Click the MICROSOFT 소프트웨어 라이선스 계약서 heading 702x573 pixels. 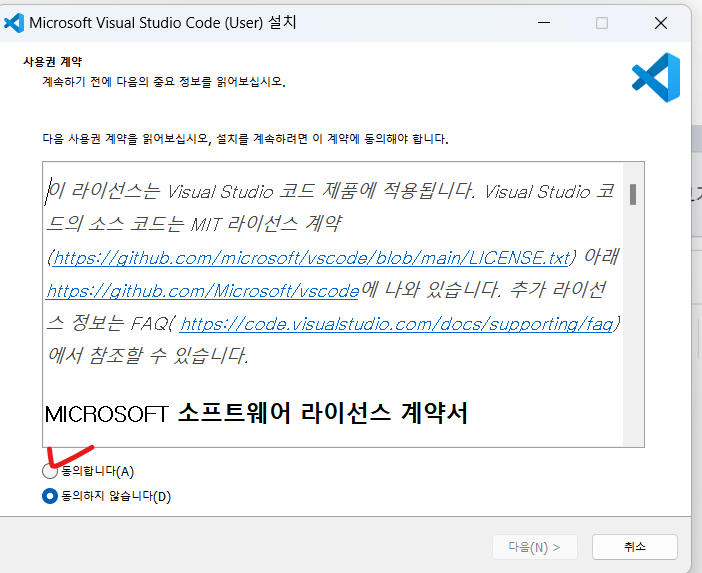(256, 413)
